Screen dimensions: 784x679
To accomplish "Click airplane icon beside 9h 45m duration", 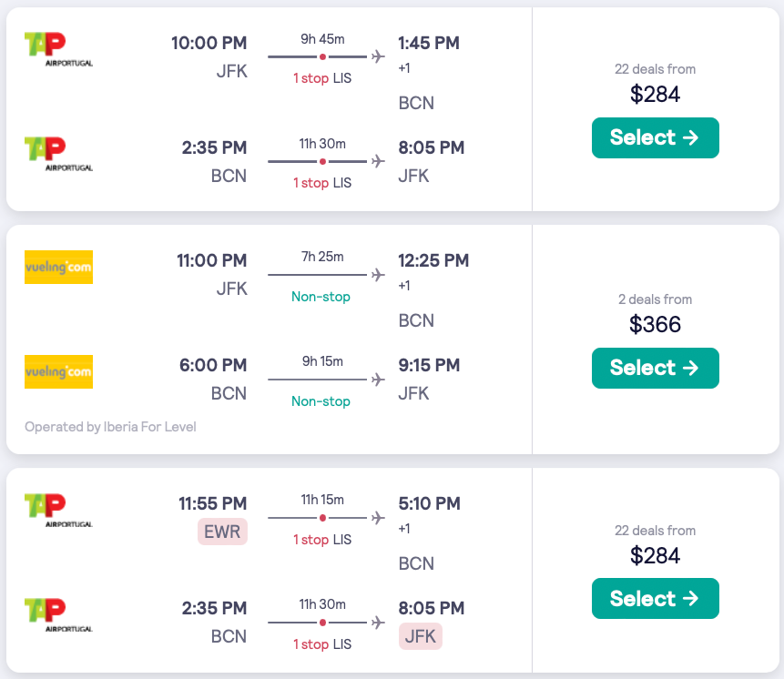I will 378,56.
